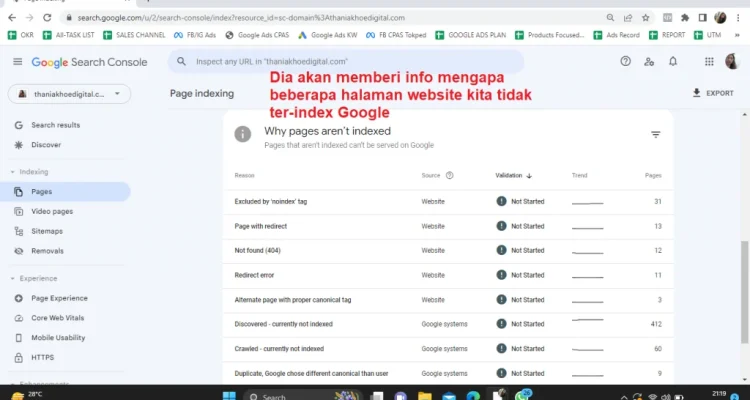The height and width of the screenshot is (400, 750).
Task: Click the search magnifier in inspect bar
Action: 181,61
